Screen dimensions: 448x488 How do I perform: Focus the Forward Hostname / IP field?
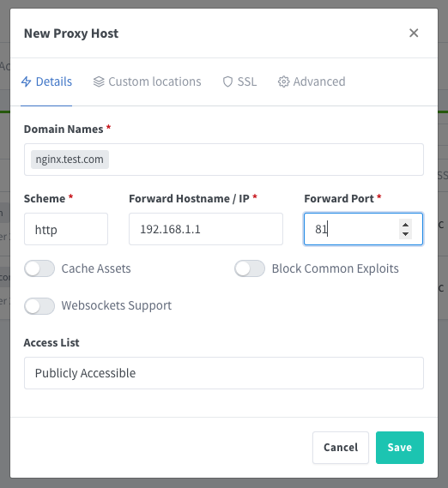coord(206,229)
